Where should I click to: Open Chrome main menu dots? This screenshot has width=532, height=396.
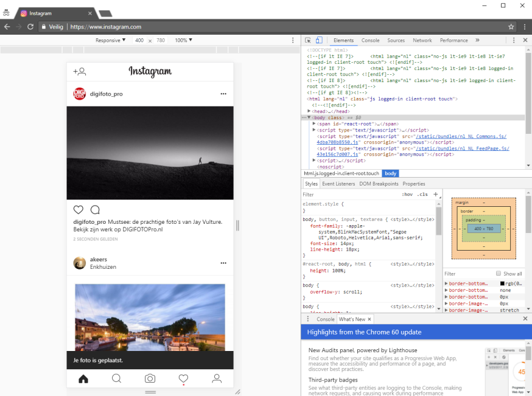pos(525,27)
